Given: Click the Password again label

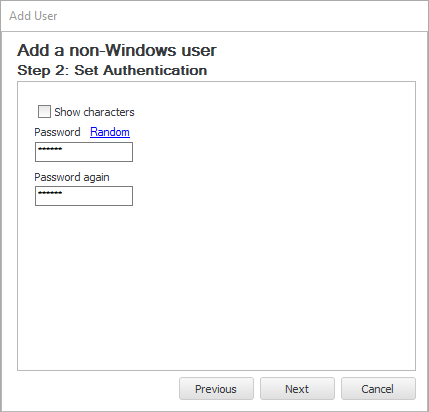Looking at the screenshot, I should click(x=72, y=177).
